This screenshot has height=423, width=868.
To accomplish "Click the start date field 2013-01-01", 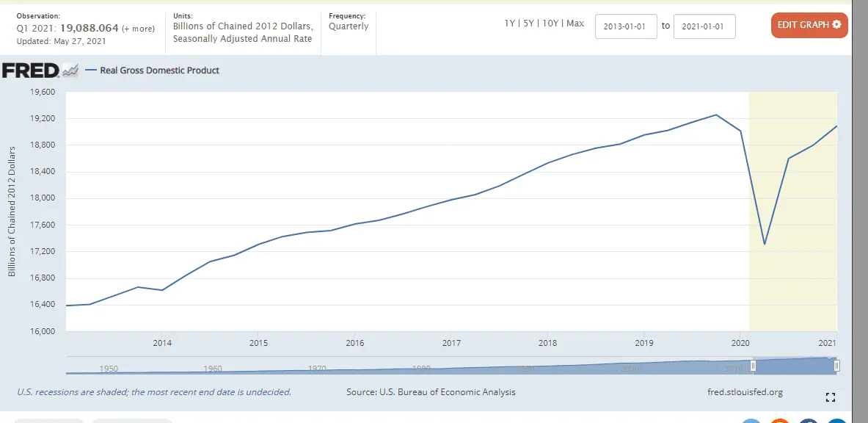I will pos(626,26).
